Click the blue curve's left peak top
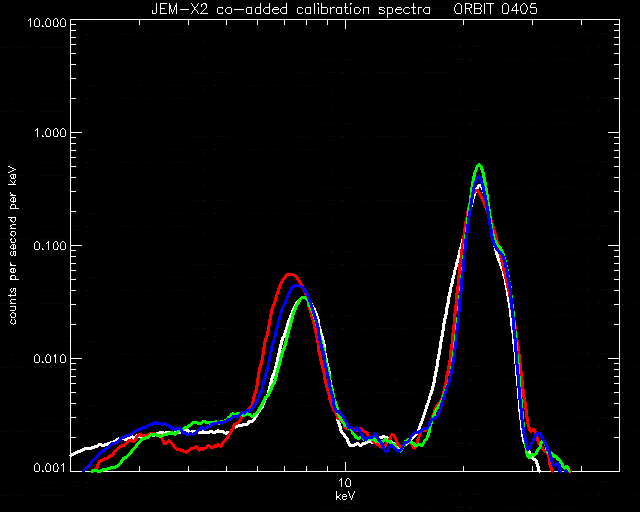 tap(297, 286)
